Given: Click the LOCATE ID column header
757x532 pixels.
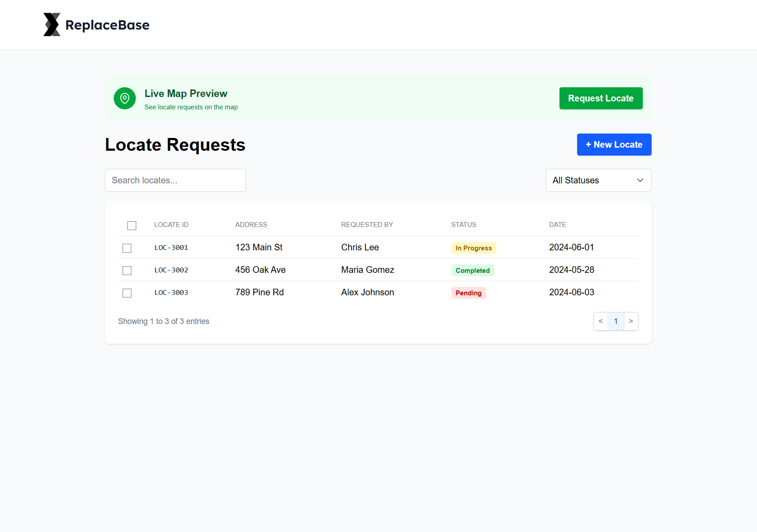Looking at the screenshot, I should (171, 224).
